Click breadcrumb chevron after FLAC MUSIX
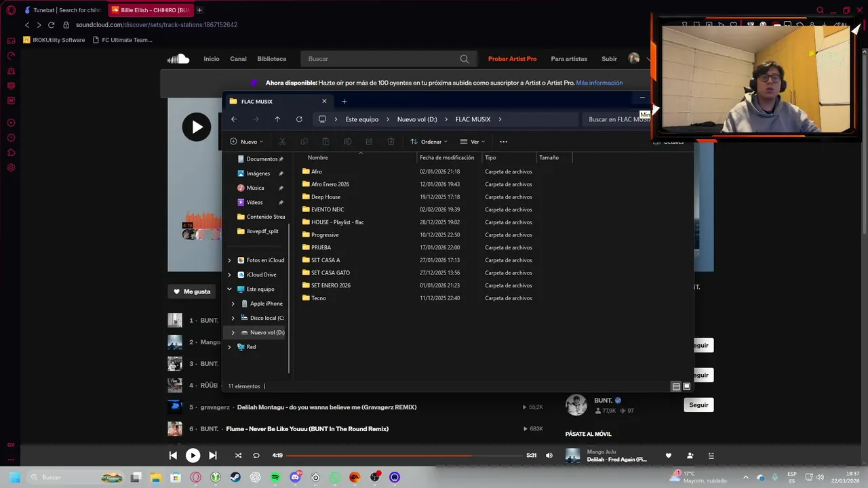The height and width of the screenshot is (488, 868). coord(500,119)
